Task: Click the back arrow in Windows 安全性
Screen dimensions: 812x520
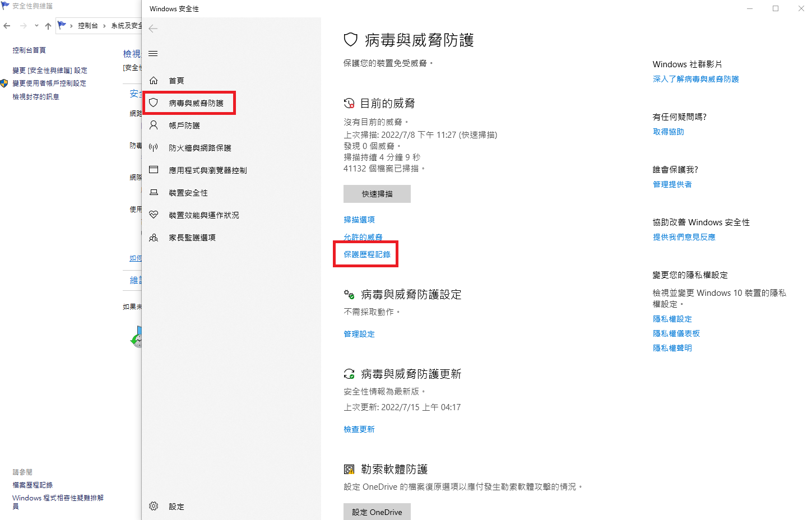Action: coord(153,29)
